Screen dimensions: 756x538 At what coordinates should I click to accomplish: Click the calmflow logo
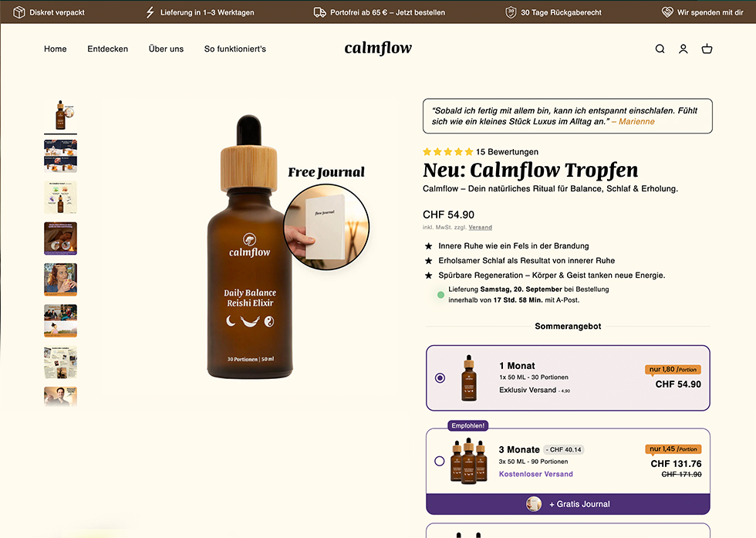click(x=378, y=49)
